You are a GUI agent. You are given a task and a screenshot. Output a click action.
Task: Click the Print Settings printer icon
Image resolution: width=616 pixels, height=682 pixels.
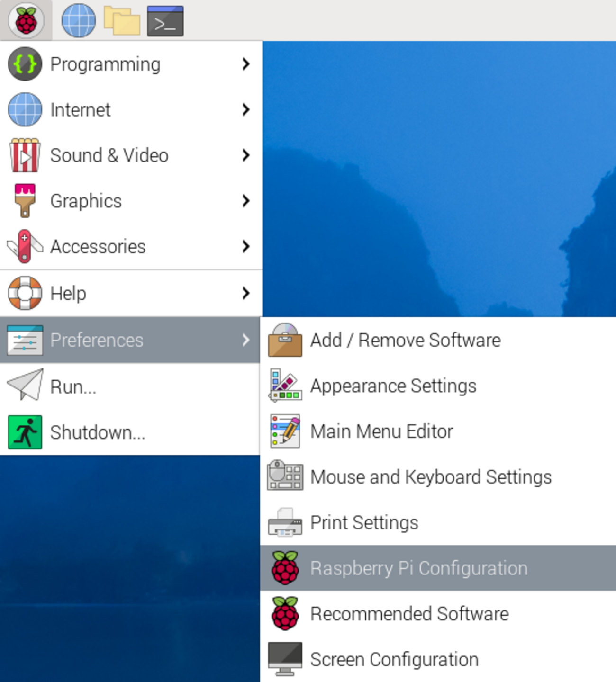point(285,522)
